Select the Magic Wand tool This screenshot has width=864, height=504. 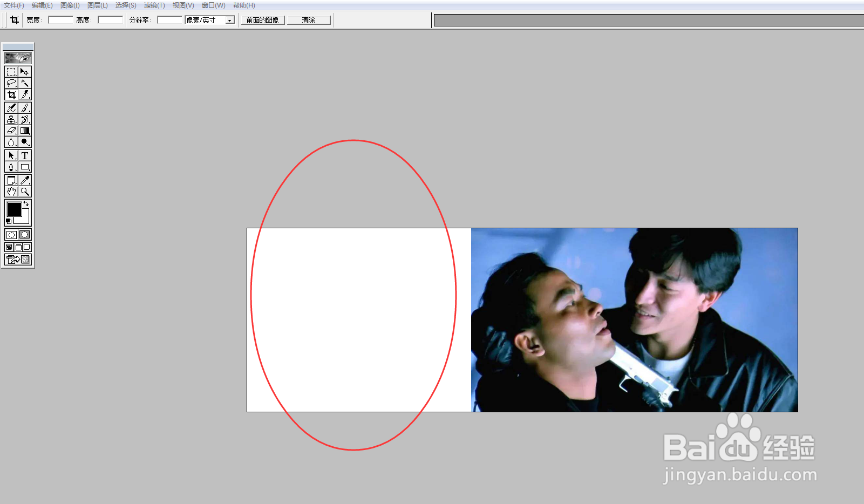click(25, 83)
